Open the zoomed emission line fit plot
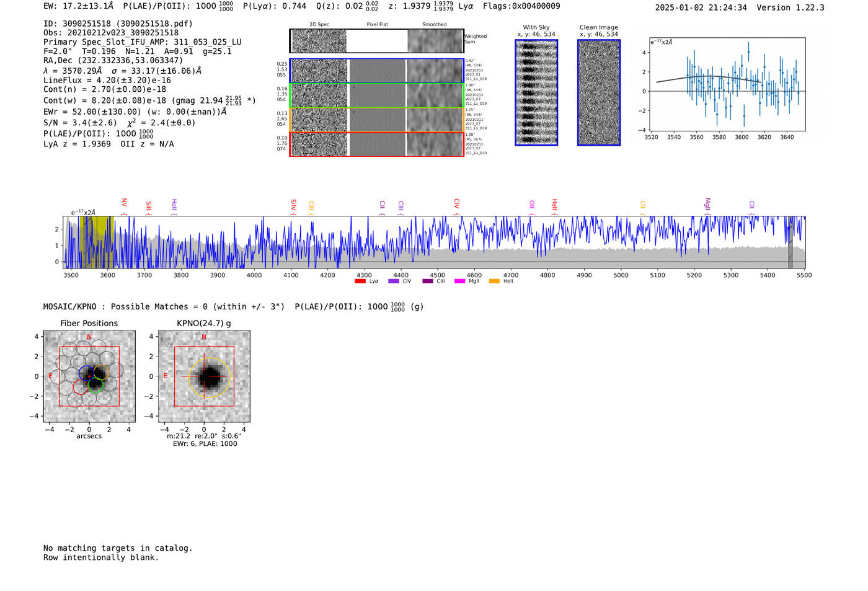The width and height of the screenshot is (868, 591). 727,84
